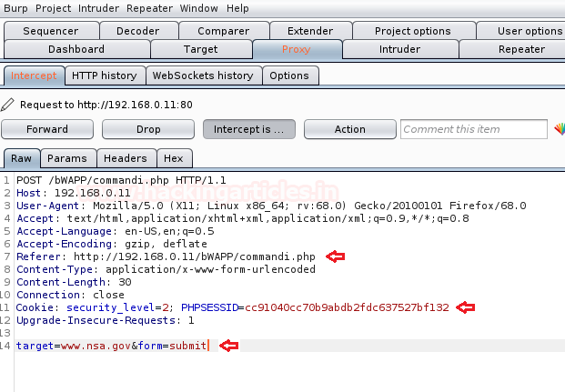
Task: Click the Host header value 192.168.0.11
Action: (x=92, y=193)
